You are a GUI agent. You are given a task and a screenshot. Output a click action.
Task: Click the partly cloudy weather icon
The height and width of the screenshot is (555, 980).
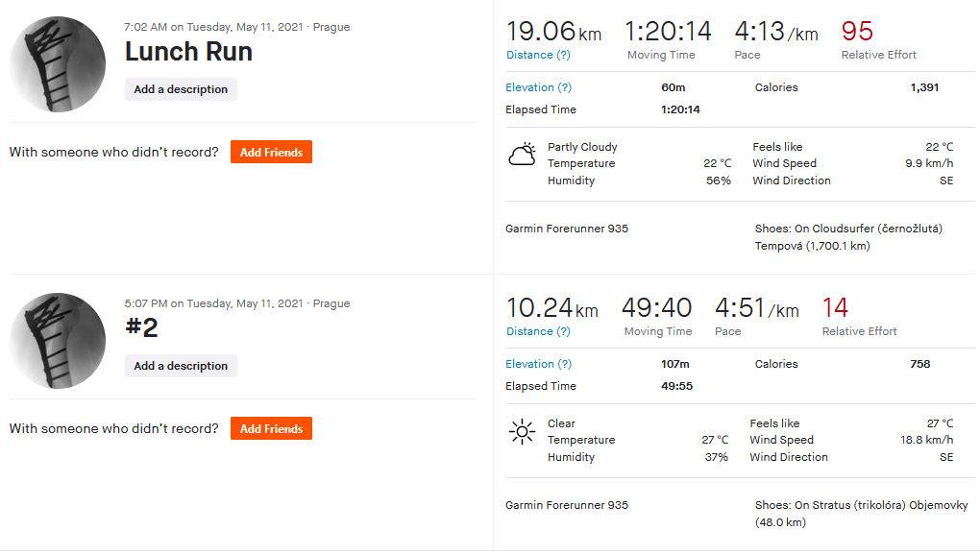522,155
